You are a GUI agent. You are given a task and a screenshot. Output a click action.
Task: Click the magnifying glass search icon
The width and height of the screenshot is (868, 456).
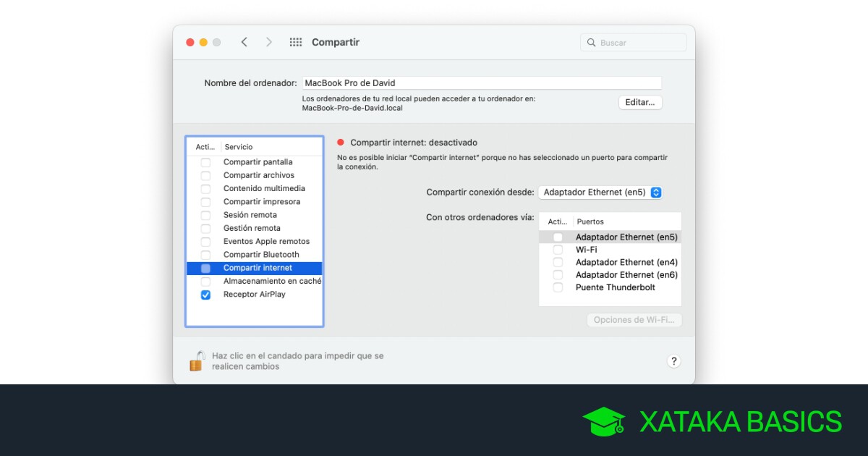click(x=592, y=43)
